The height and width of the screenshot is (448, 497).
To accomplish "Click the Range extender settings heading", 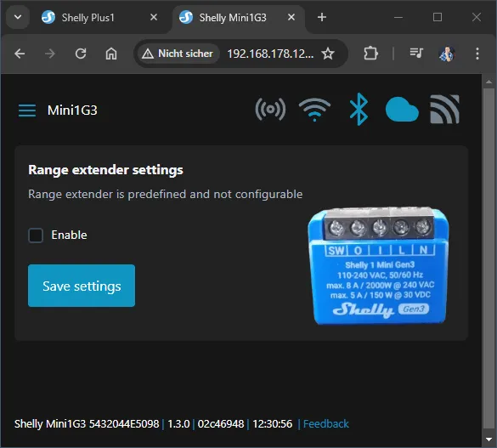I will [x=105, y=170].
